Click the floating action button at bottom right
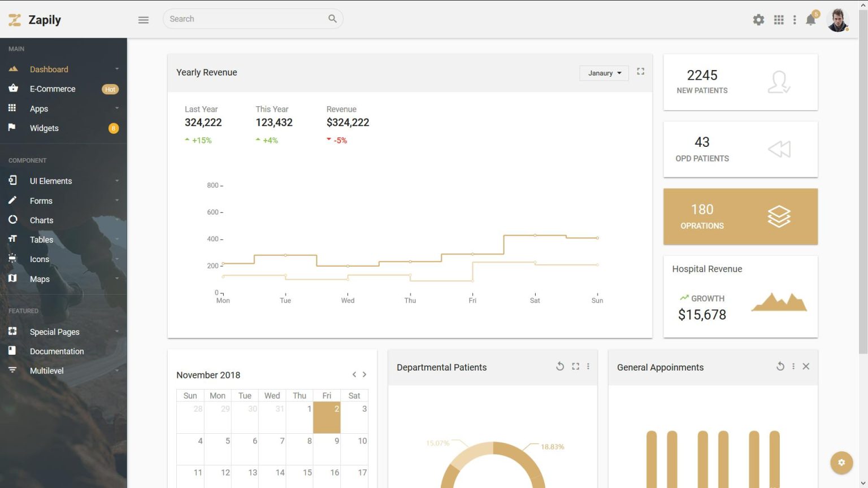 pos(841,462)
